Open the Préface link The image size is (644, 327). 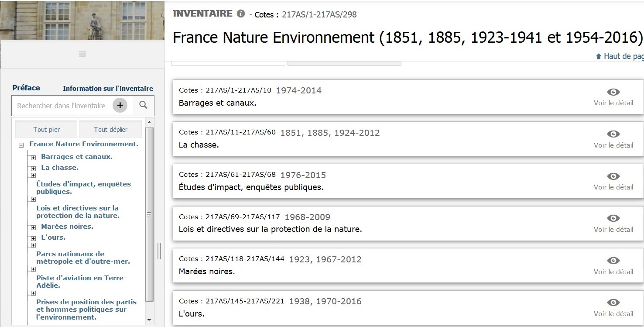click(26, 88)
